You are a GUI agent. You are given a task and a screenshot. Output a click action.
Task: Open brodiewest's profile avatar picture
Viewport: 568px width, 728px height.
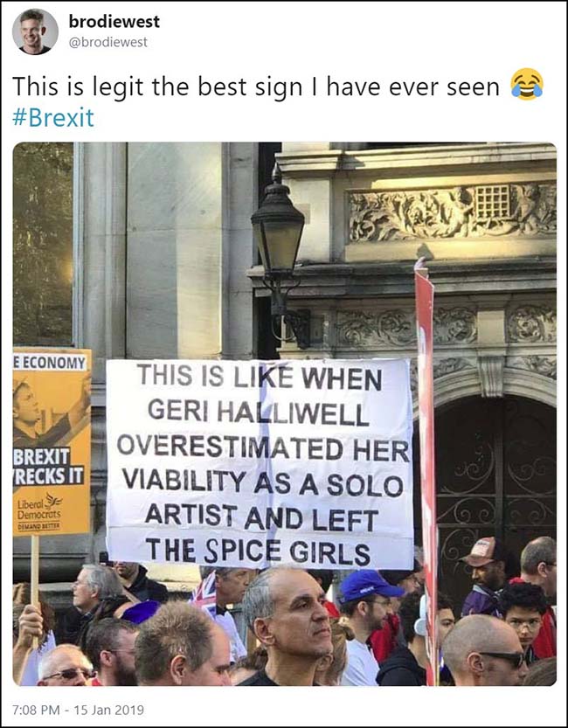point(35,32)
